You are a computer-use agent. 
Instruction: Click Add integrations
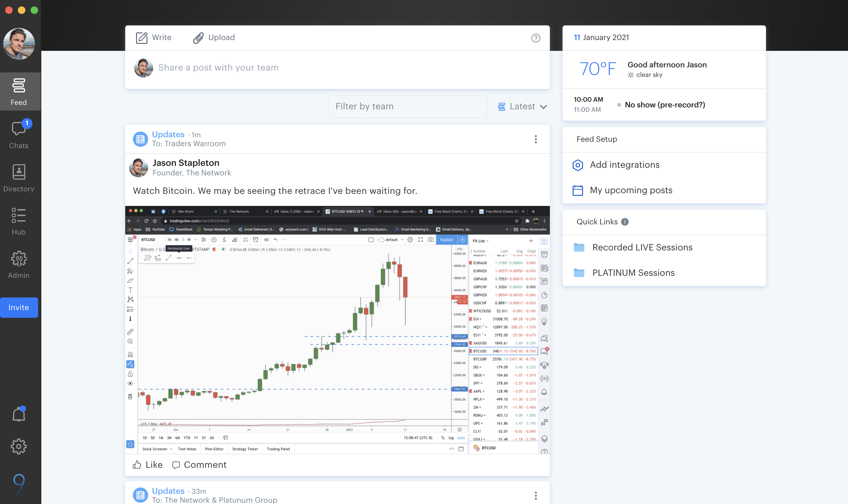[x=625, y=165]
